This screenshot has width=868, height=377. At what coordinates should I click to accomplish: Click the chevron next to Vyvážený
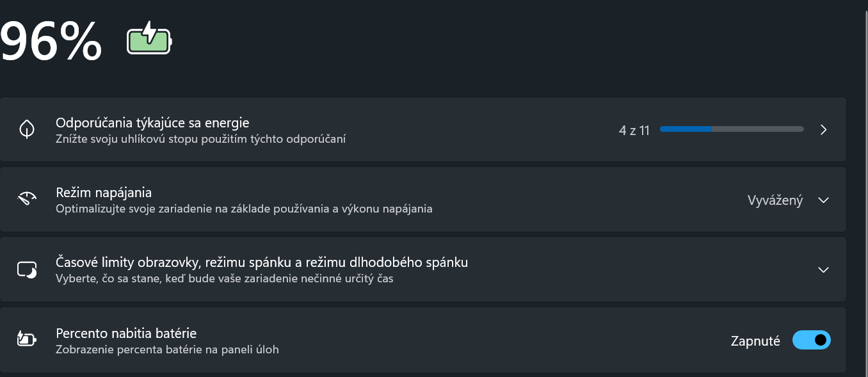[x=823, y=200]
